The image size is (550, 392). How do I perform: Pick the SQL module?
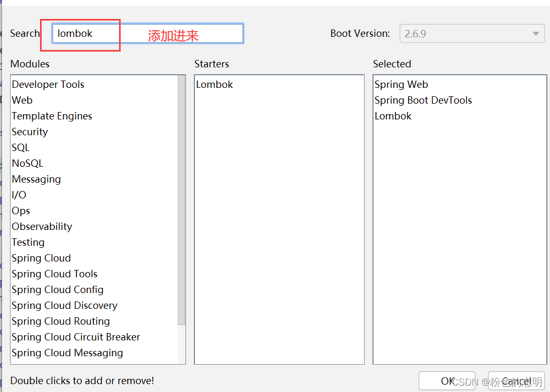point(21,148)
